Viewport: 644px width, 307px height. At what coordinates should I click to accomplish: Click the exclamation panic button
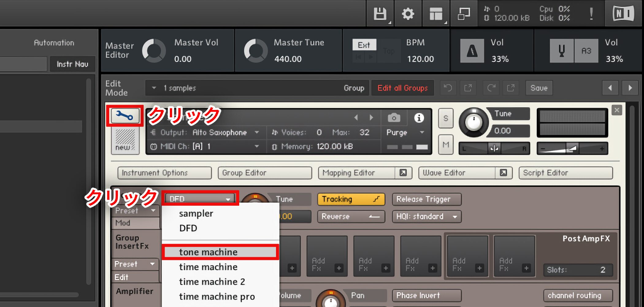[x=591, y=14]
